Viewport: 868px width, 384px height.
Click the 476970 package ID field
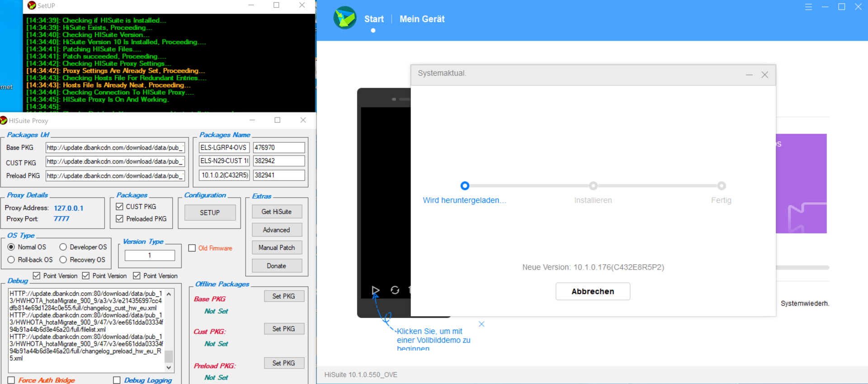[x=279, y=148]
